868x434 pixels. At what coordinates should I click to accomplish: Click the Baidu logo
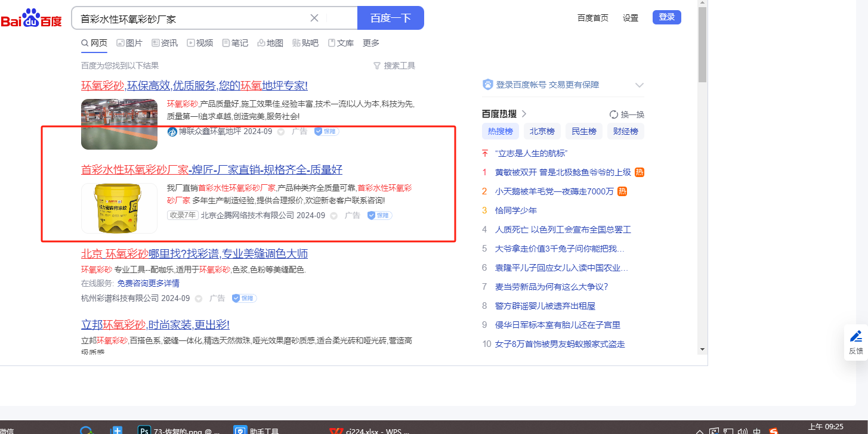(31, 18)
